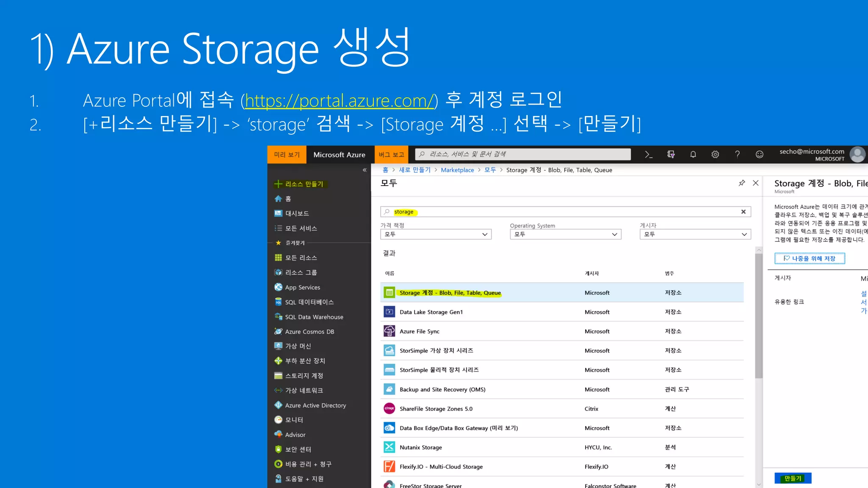Viewport: 868px width, 488px height.
Task: Open the feedback smiley icon
Action: pyautogui.click(x=759, y=155)
